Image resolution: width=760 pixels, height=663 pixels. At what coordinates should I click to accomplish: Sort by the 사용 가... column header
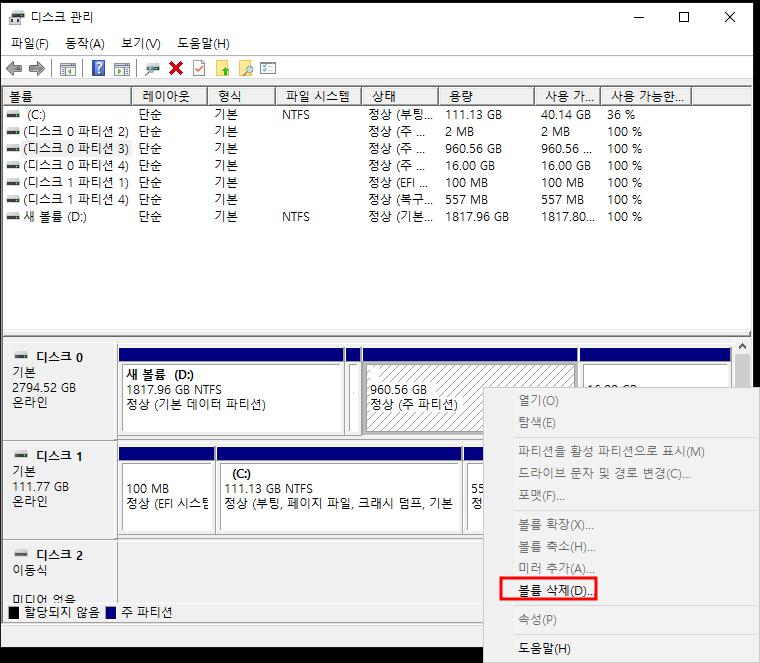(x=568, y=96)
